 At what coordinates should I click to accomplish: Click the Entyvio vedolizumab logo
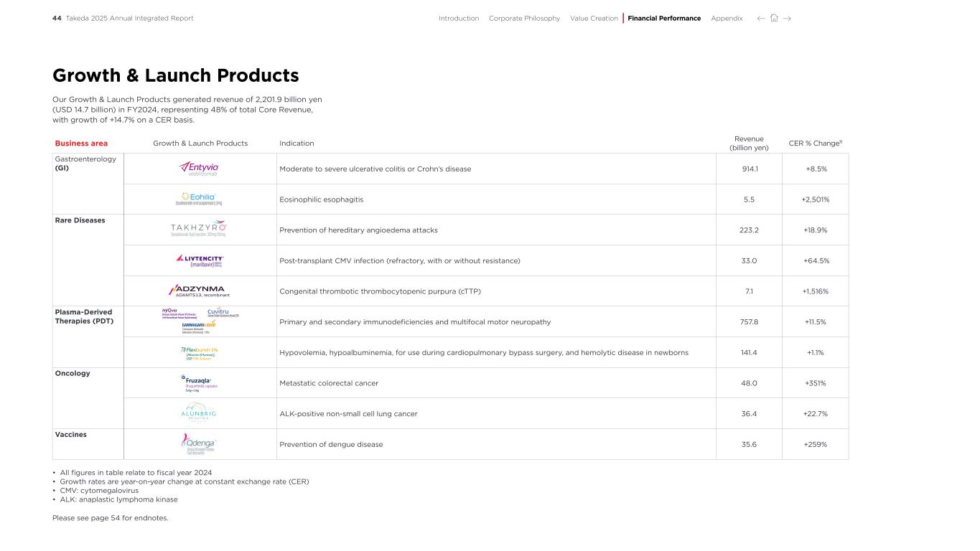(199, 169)
